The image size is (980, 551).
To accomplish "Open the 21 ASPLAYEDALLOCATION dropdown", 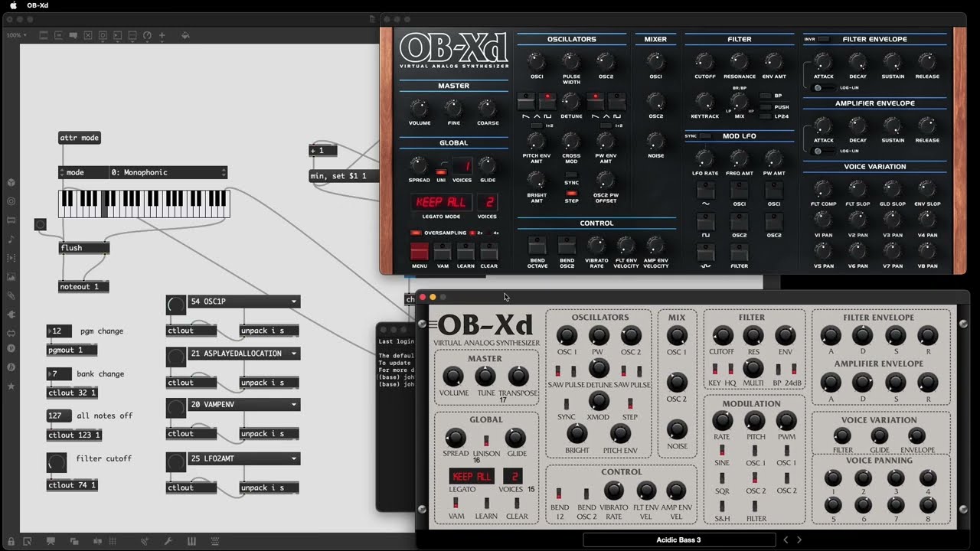I will (243, 354).
